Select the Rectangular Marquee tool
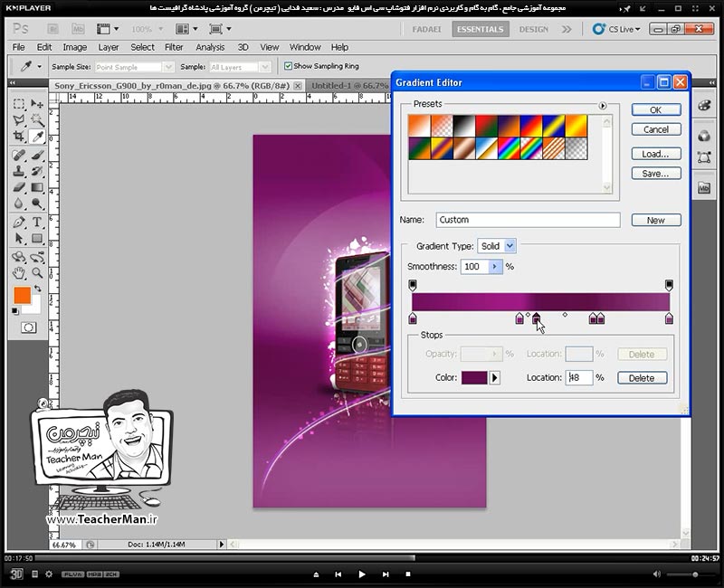Screen dimensions: 724x588 19,104
